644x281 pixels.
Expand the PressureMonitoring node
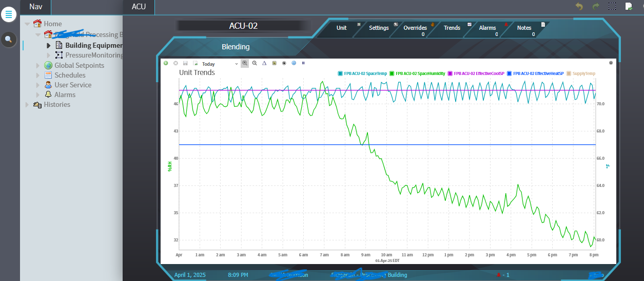tap(49, 55)
